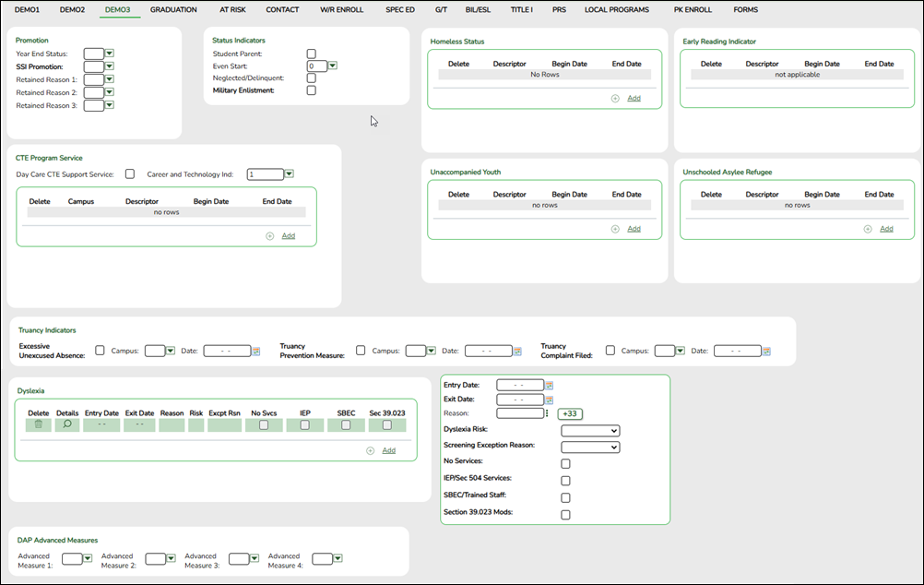Click the trash Delete icon in Dyslexia grid
Screen dimensions: 924x585
pyautogui.click(x=37, y=424)
